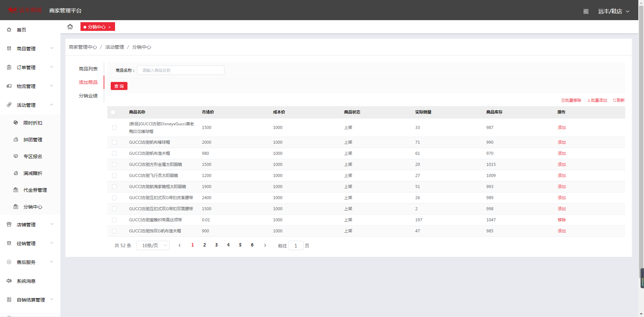The height and width of the screenshot is (317, 644).
Task: Click the 代金券管理 icon
Action: point(16,190)
